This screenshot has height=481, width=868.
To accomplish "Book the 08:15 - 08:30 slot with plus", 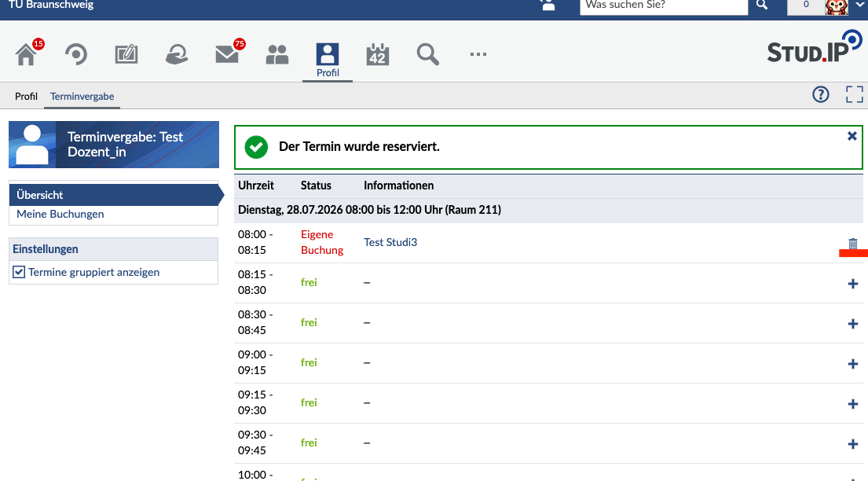I will point(852,284).
